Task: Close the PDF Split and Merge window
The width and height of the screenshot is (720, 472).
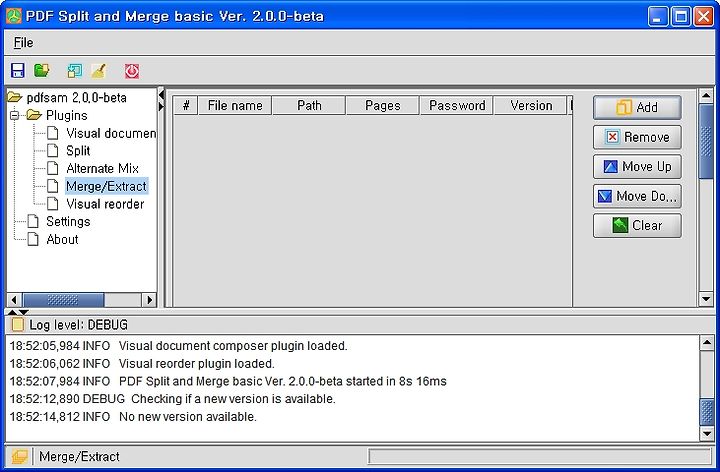Action: click(x=703, y=17)
